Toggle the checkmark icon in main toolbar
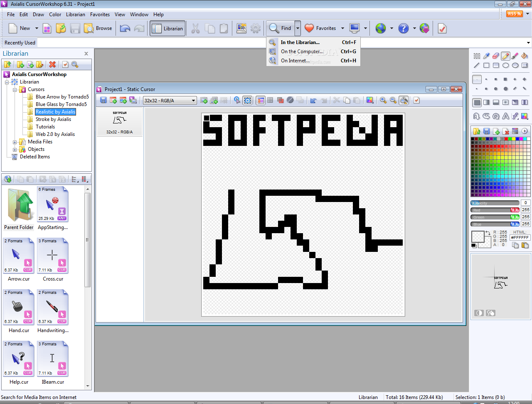Viewport: 532px width, 404px height. tap(442, 28)
